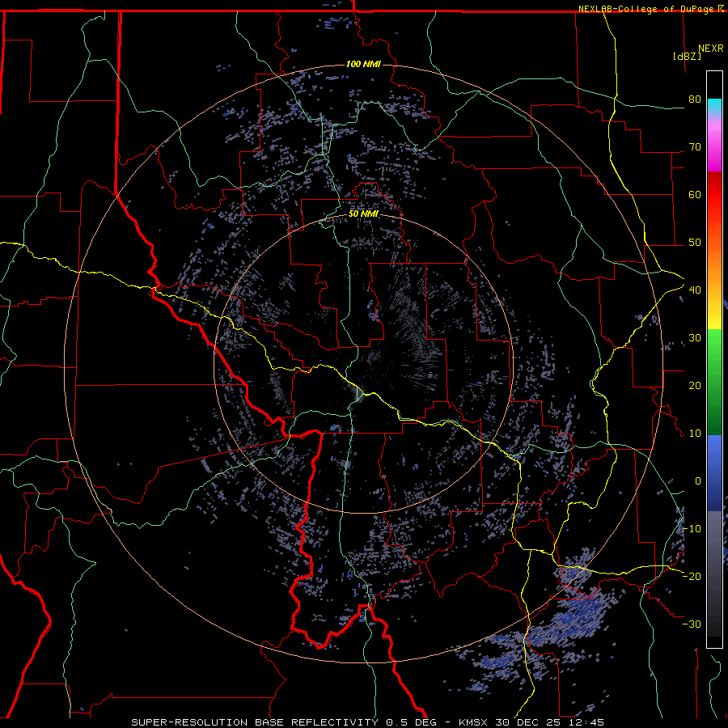Click the 80 value on the dBZ scale
728x728 pixels.
695,99
